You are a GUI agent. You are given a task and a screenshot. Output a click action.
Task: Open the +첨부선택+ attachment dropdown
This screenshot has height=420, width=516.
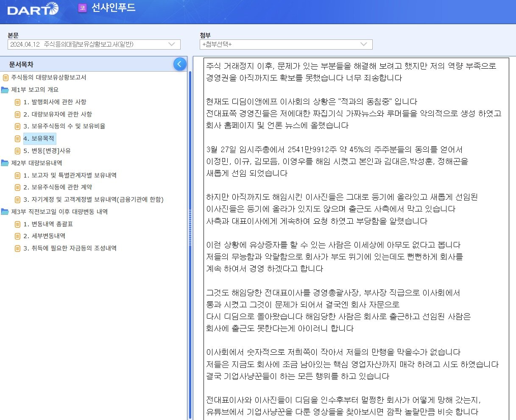click(363, 44)
